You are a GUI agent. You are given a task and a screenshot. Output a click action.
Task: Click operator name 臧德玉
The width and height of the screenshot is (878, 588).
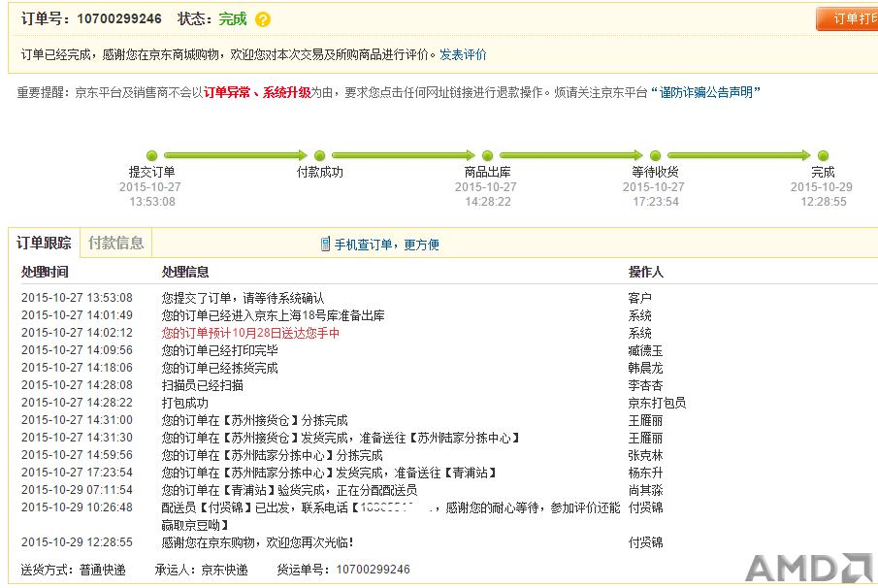pos(645,350)
